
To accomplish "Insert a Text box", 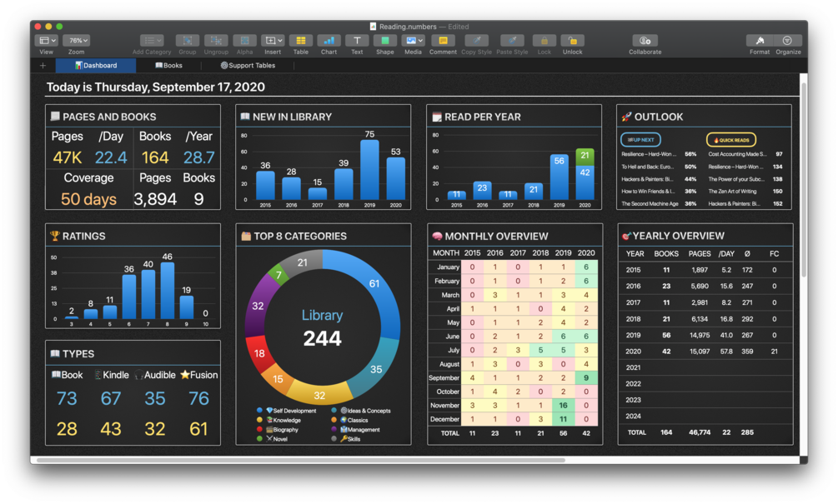I will (357, 41).
